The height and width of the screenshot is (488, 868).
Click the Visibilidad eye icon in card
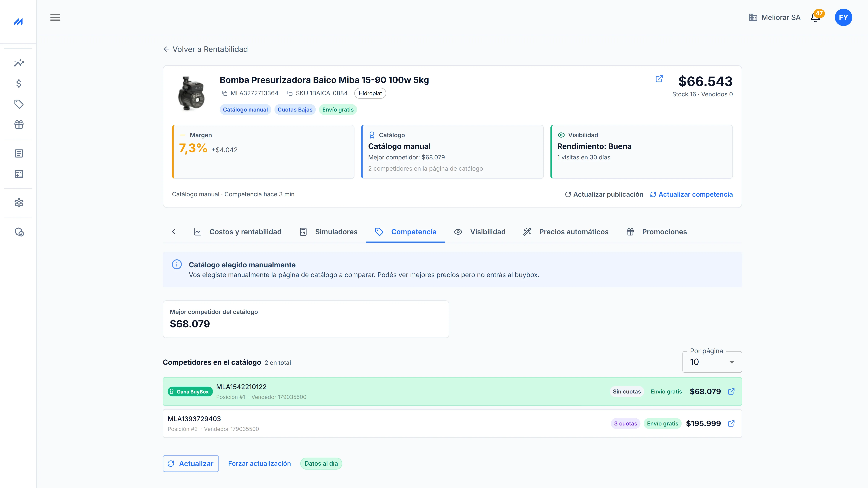tap(561, 135)
